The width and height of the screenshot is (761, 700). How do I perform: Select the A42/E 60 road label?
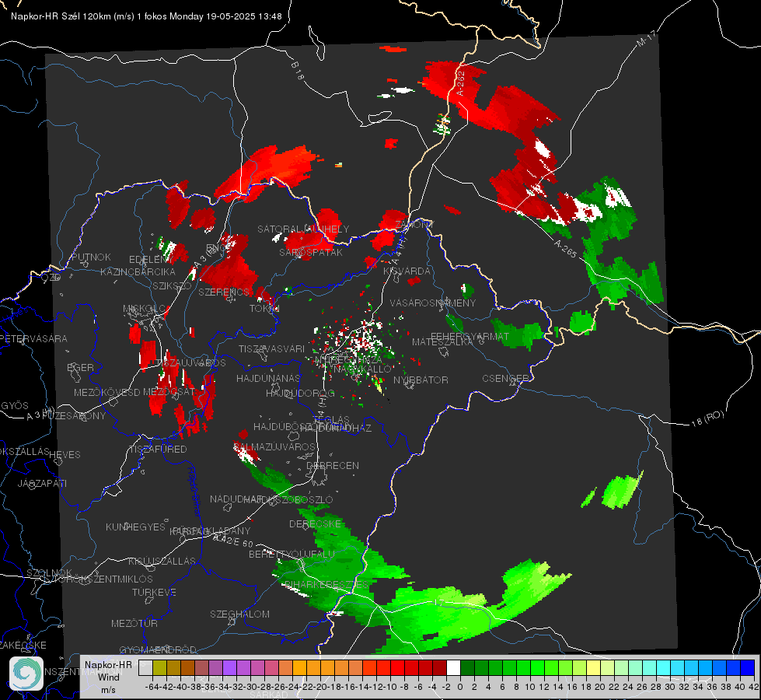(233, 541)
